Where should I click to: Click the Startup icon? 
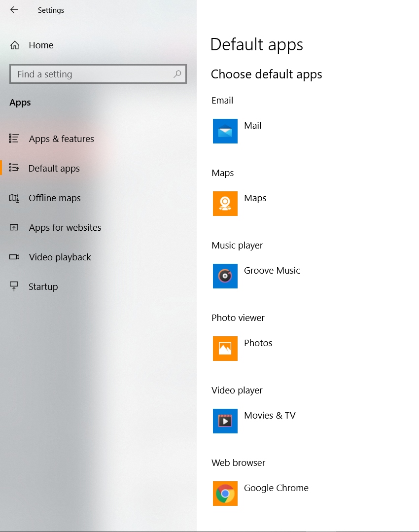[x=14, y=286]
